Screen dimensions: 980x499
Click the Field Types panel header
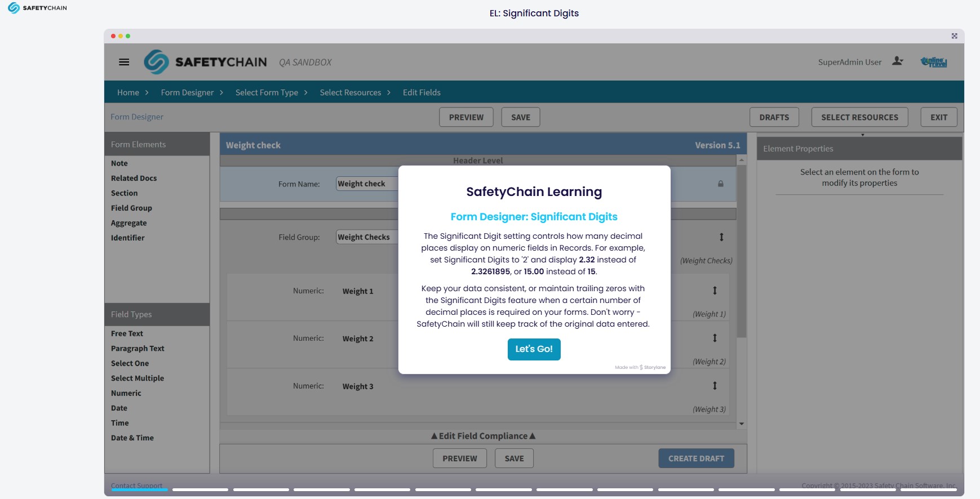tap(157, 314)
